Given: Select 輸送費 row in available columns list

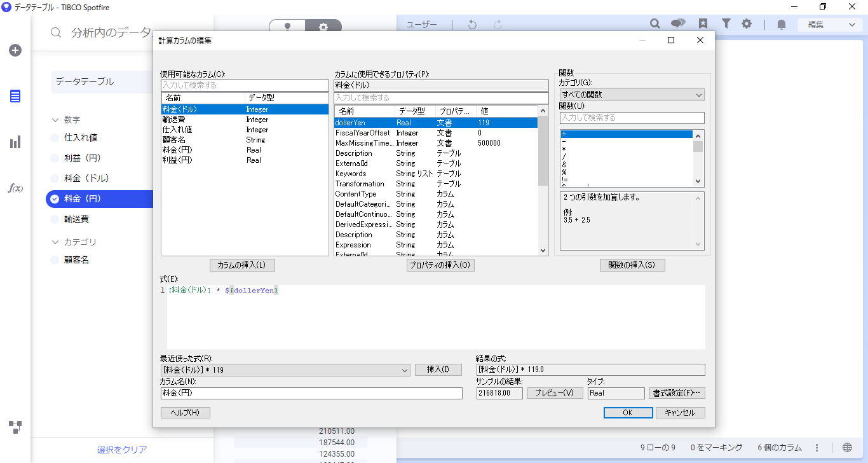Looking at the screenshot, I should coord(245,120).
